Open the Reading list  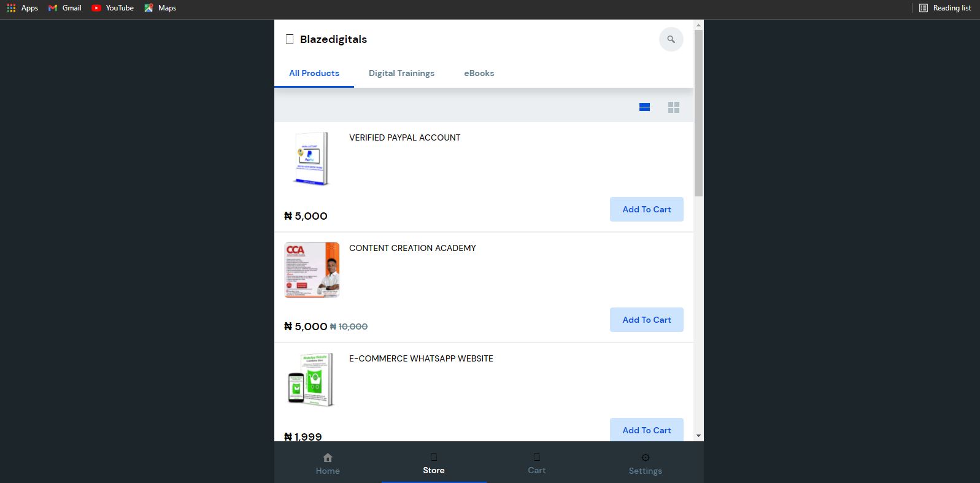pyautogui.click(x=945, y=8)
